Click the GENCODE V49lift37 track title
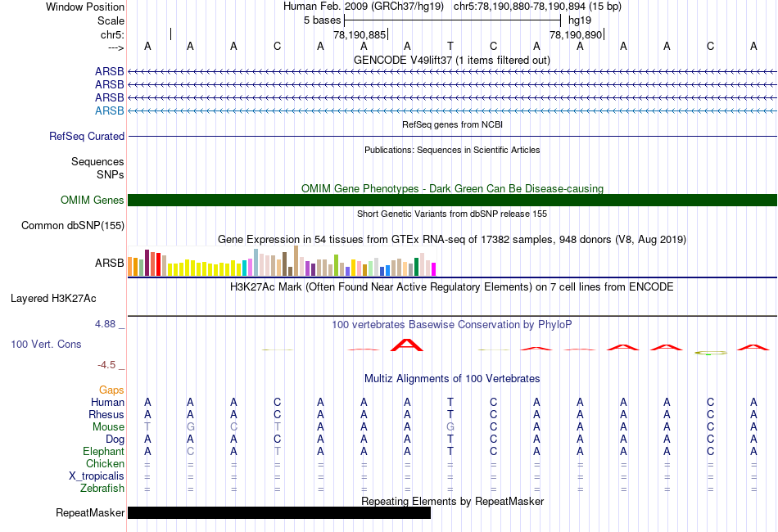778x532 pixels. tap(452, 60)
